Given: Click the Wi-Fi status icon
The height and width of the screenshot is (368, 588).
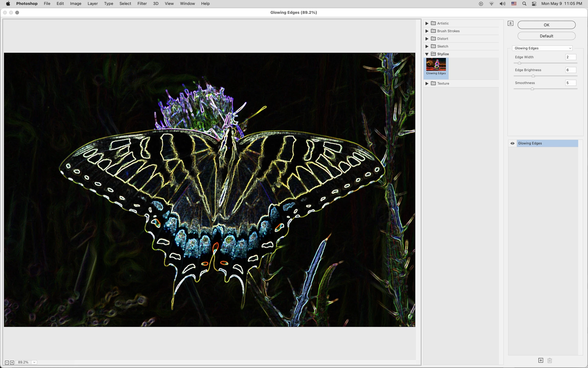Looking at the screenshot, I should 492,4.
